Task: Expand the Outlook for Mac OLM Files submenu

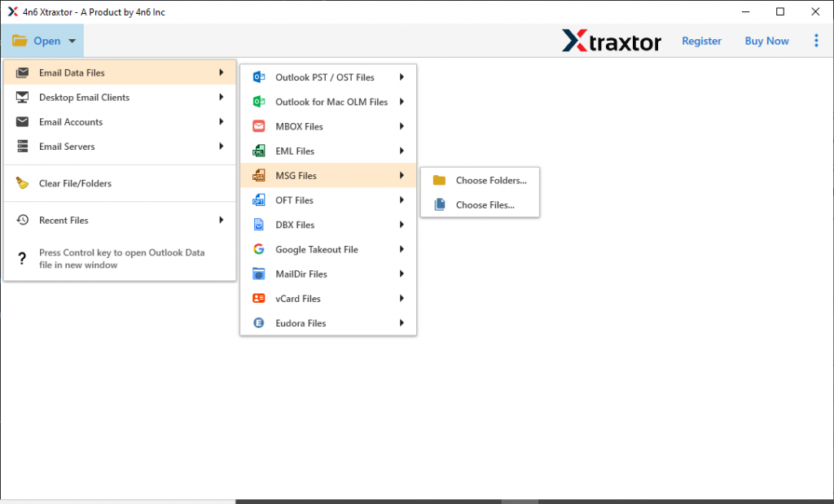Action: [x=400, y=102]
